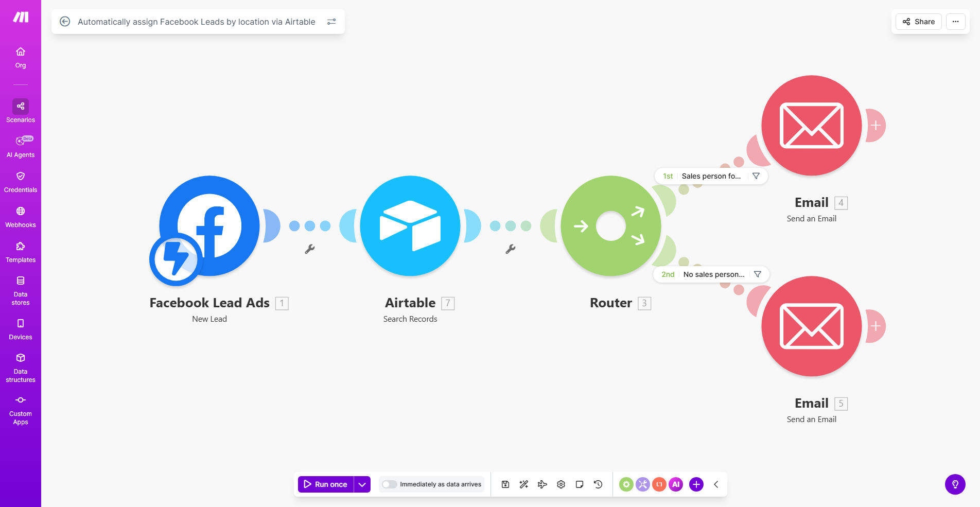Image resolution: width=980 pixels, height=507 pixels.
Task: Click the Airtable module label
Action: (x=410, y=303)
